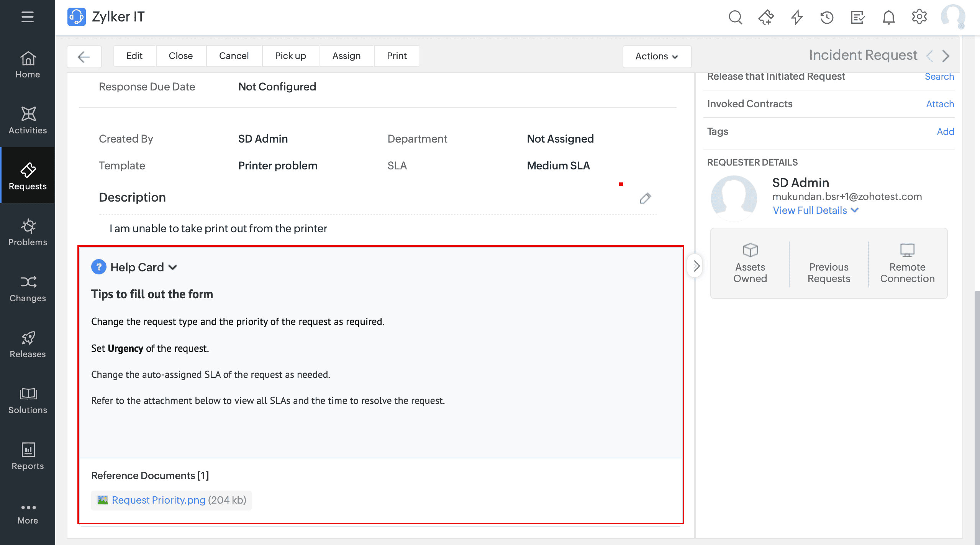
Task: Open the Actions dropdown
Action: (657, 56)
